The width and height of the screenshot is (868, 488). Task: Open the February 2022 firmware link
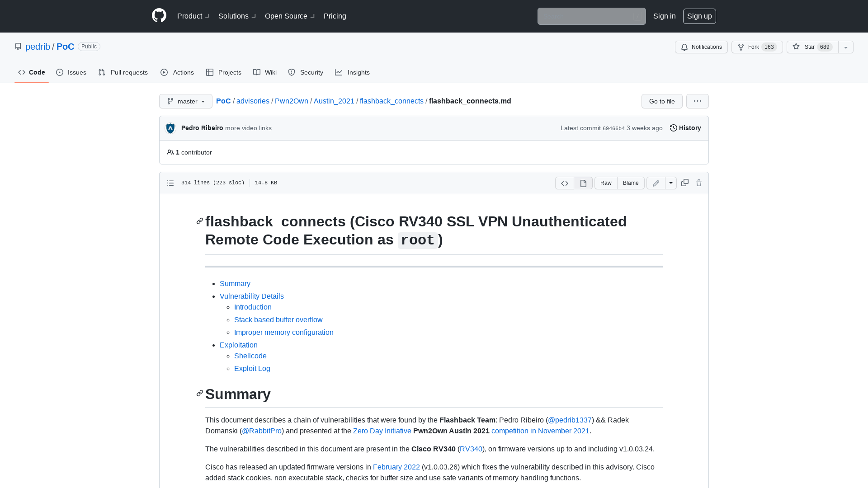(396, 467)
